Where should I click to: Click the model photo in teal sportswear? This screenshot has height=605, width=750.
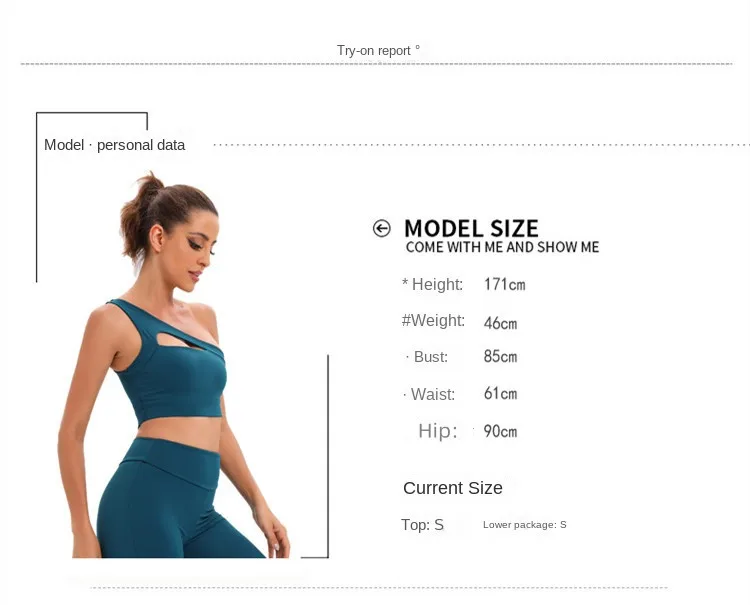174,364
